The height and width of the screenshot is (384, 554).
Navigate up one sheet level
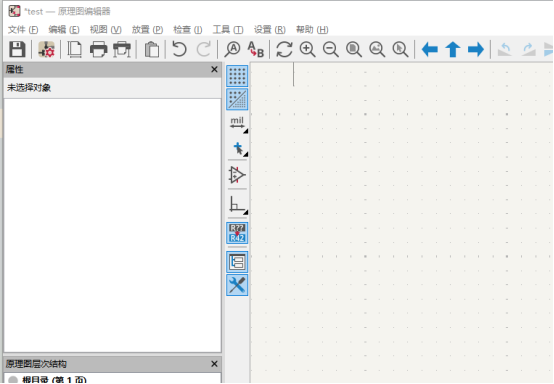click(453, 49)
